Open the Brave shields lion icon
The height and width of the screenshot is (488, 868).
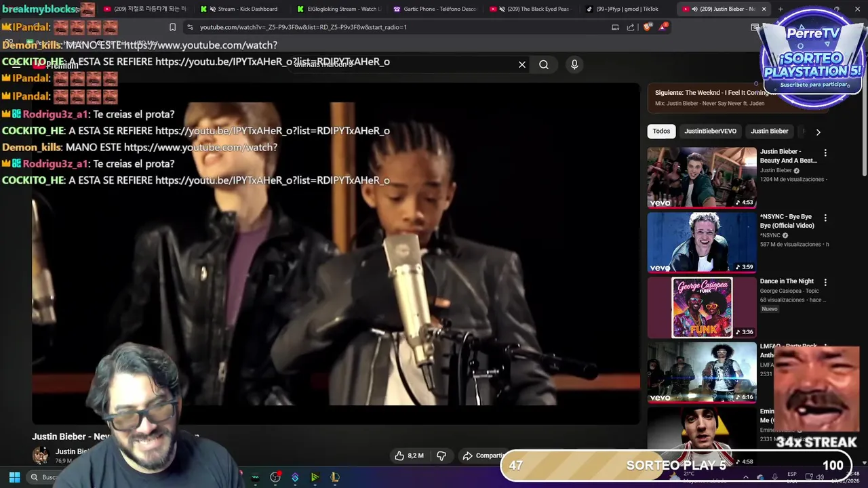pyautogui.click(x=647, y=27)
